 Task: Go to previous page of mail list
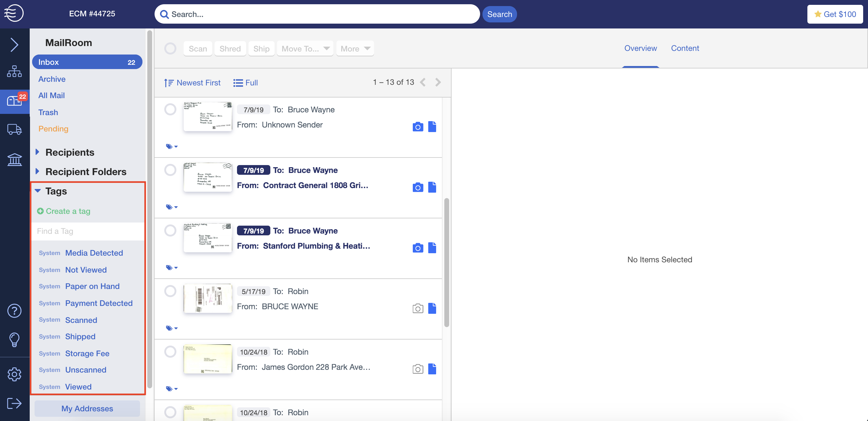pyautogui.click(x=422, y=82)
